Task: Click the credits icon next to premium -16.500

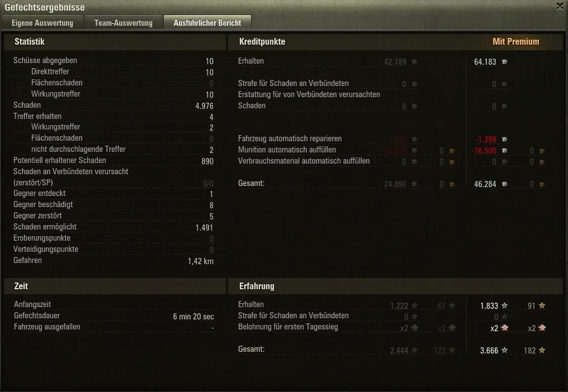Action: [x=504, y=151]
